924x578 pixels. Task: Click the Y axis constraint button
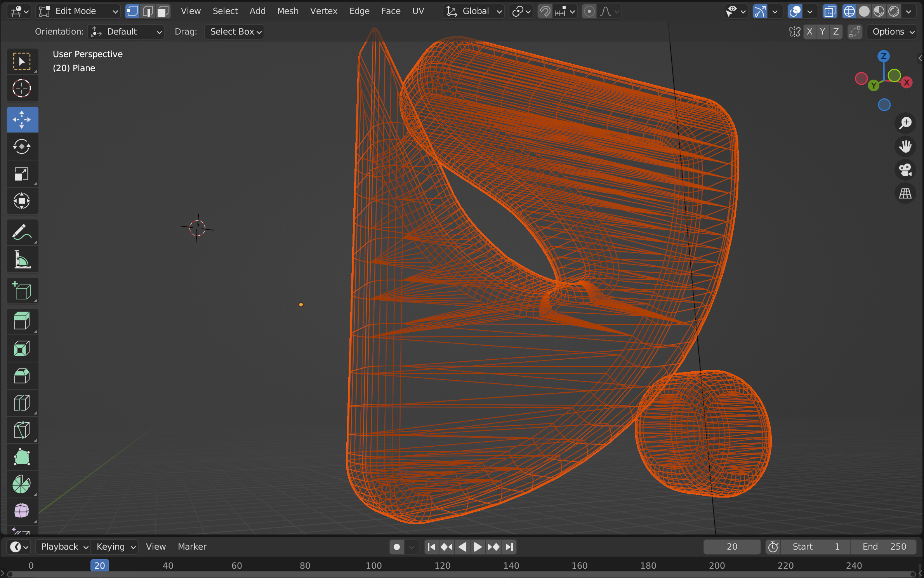[823, 32]
